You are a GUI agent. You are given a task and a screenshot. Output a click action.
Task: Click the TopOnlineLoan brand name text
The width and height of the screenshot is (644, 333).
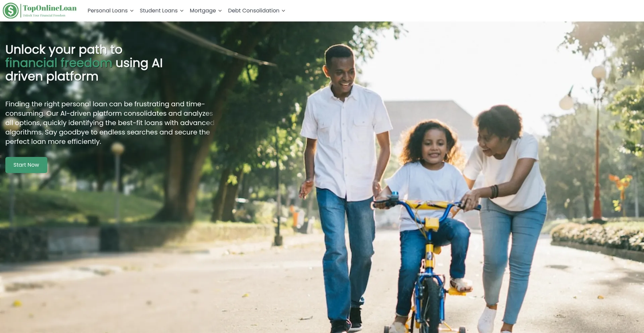pos(50,8)
